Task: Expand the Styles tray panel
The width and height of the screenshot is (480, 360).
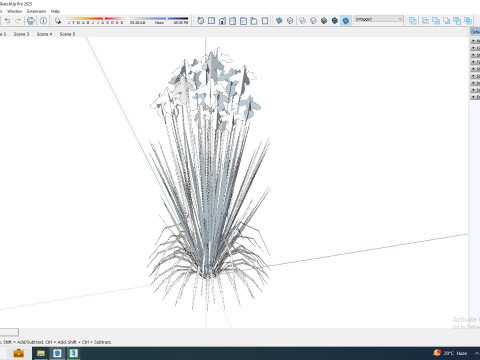Action: pos(475,55)
